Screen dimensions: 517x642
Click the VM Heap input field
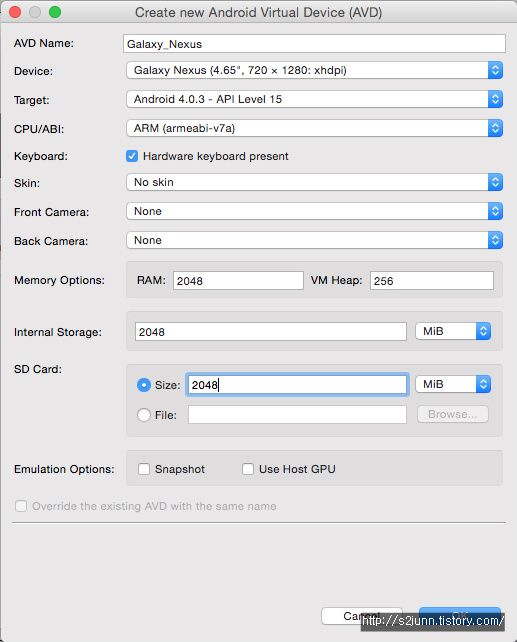tap(432, 281)
